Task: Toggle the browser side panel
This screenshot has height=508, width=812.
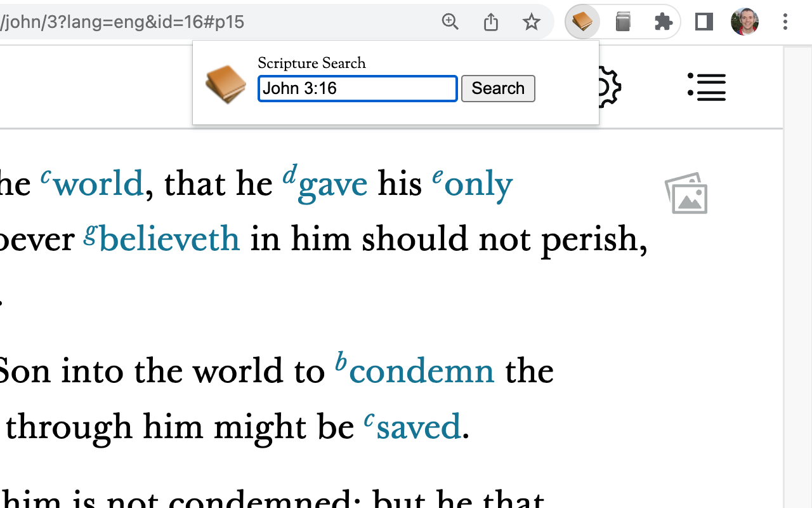Action: (704, 21)
